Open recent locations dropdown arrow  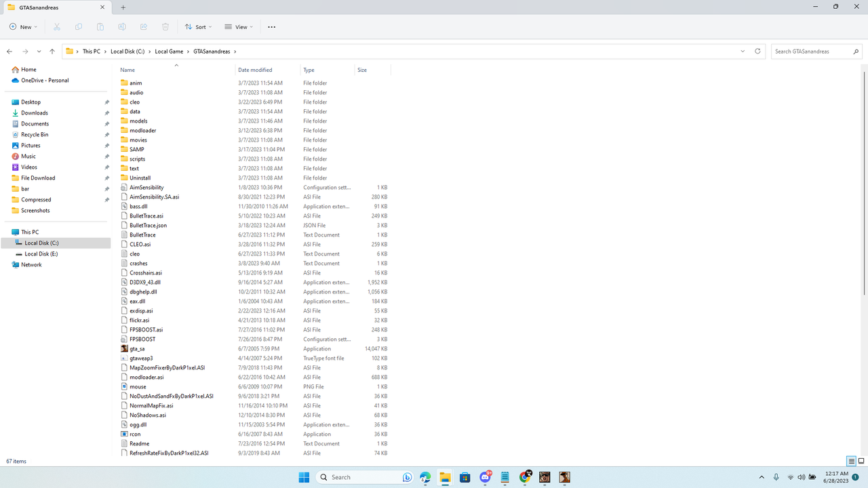click(x=39, y=52)
